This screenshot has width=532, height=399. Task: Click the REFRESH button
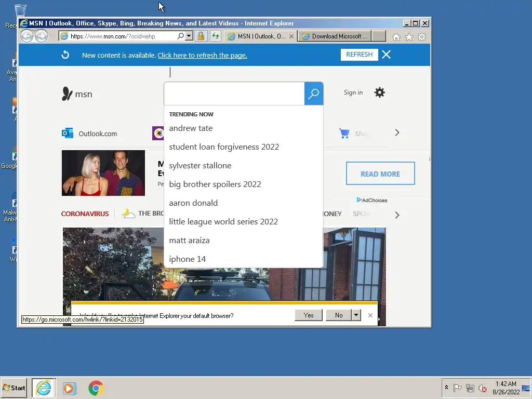[360, 55]
